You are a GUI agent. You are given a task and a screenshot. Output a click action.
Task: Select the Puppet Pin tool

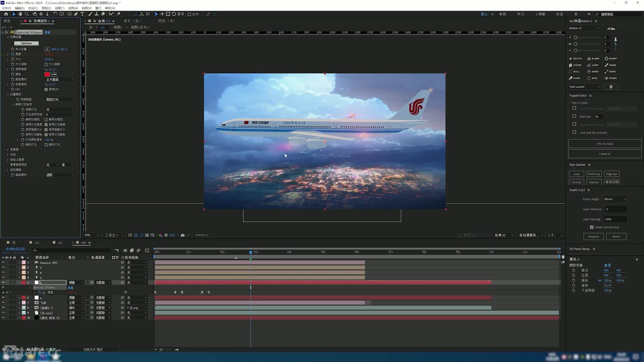point(118,14)
